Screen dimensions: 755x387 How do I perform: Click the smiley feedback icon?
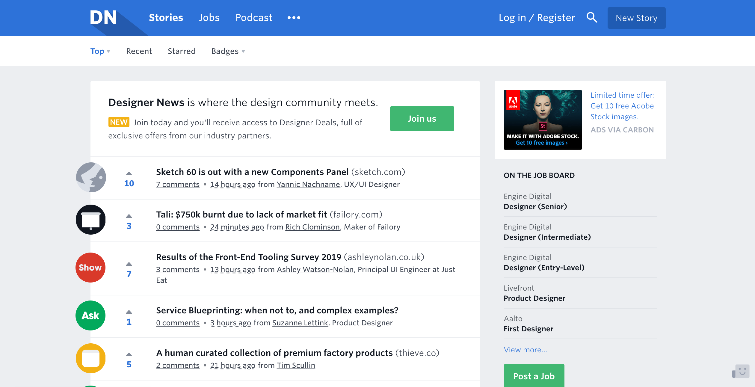click(741, 372)
